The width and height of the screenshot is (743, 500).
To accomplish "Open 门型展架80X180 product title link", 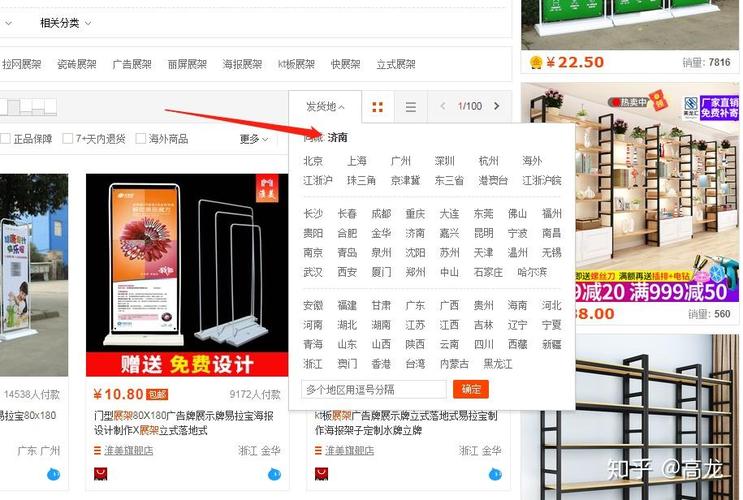I will (184, 423).
